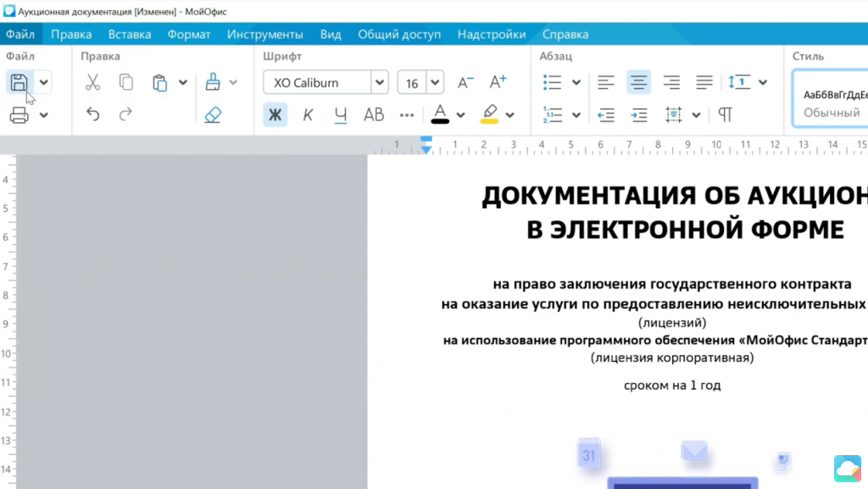
Task: Click the Copy formatting brush icon
Action: pos(213,82)
